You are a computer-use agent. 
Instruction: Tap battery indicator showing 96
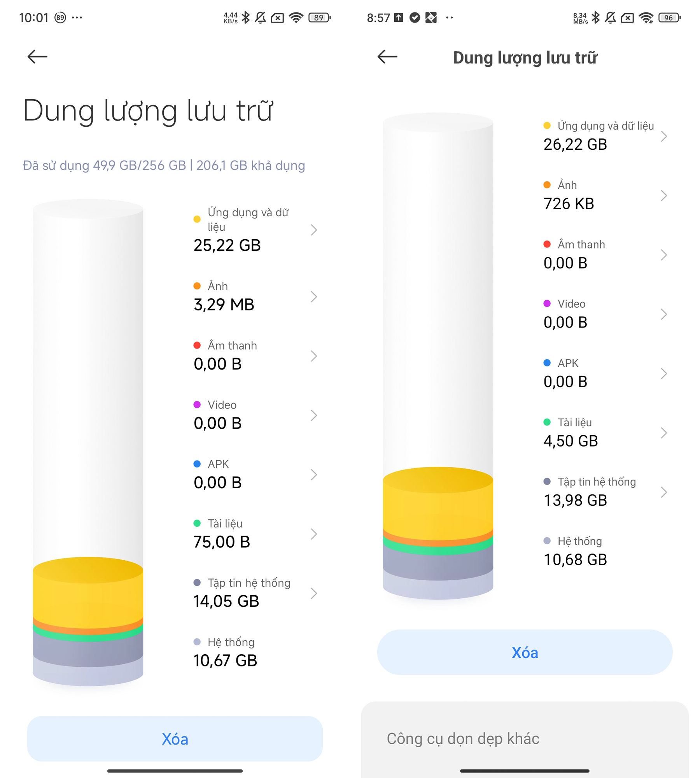click(669, 18)
